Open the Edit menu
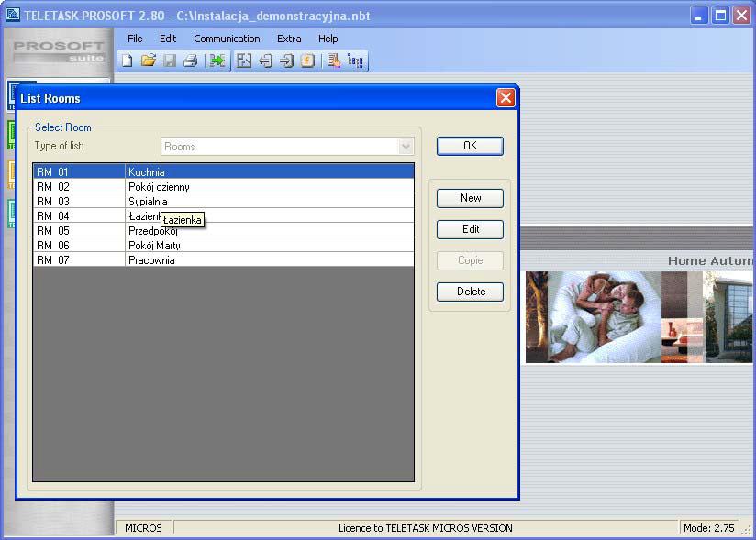The width and height of the screenshot is (756, 540). pos(168,39)
